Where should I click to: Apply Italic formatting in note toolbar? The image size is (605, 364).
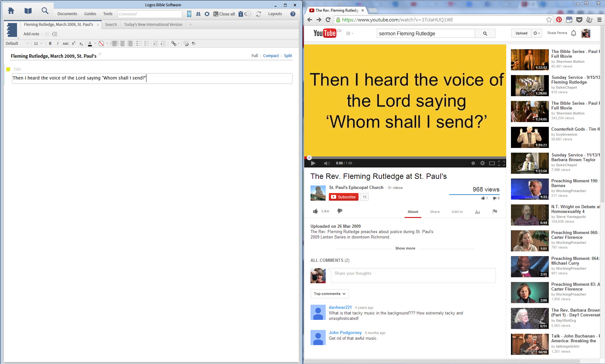pos(57,44)
